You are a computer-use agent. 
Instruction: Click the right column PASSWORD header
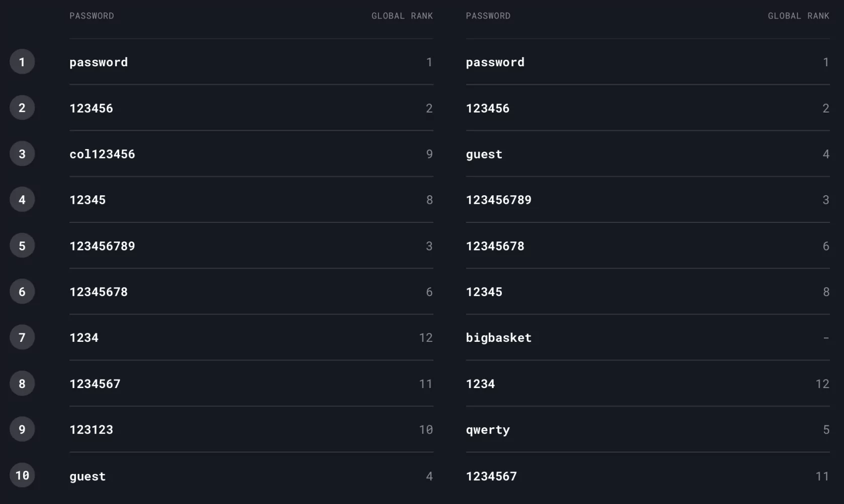[488, 16]
